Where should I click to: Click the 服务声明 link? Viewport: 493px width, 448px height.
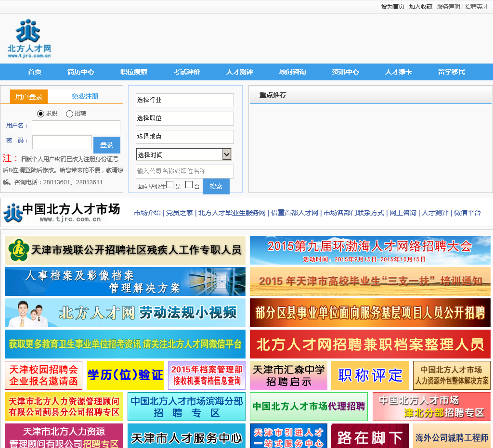(448, 7)
